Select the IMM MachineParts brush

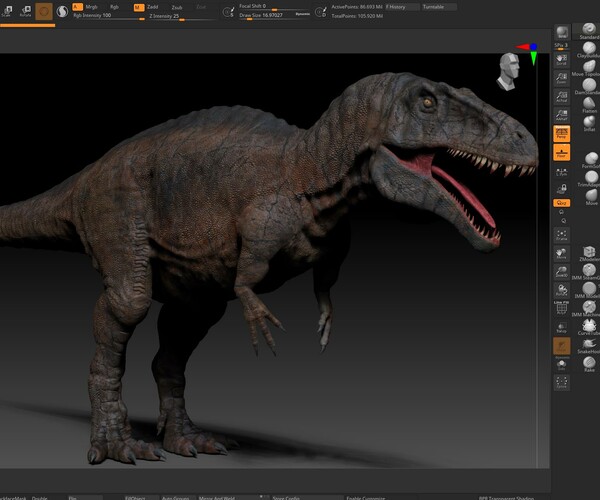(589, 309)
